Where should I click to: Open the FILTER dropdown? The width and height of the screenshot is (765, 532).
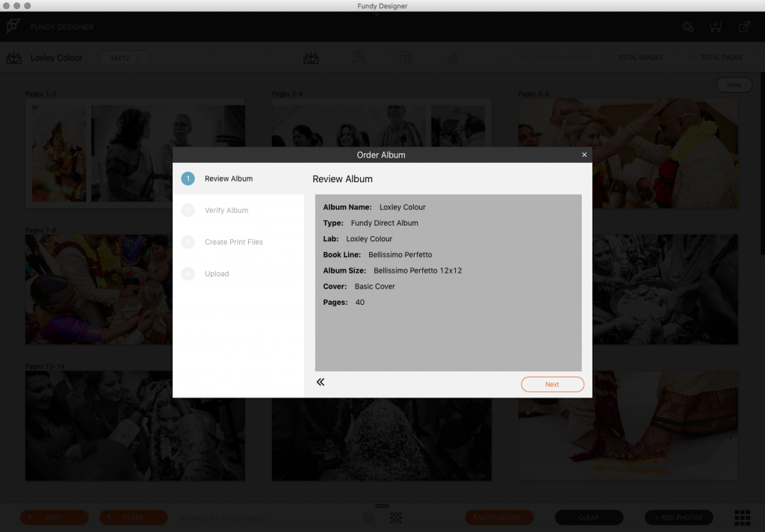pos(134,517)
